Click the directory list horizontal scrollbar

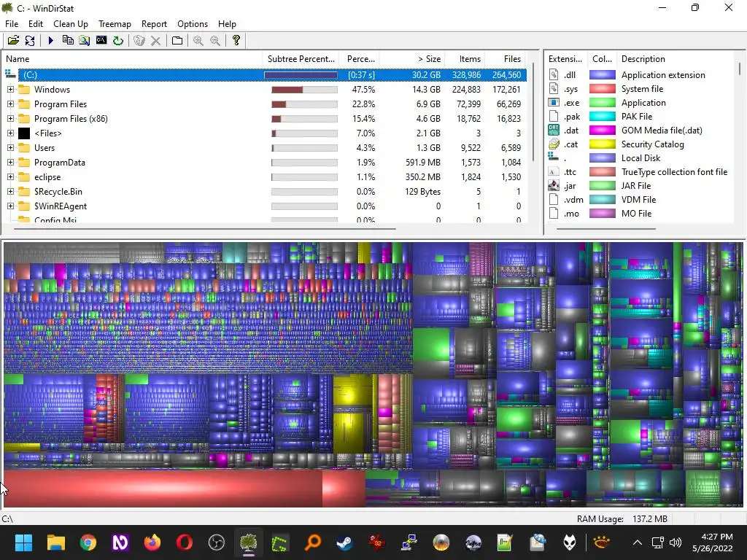pyautogui.click(x=205, y=229)
